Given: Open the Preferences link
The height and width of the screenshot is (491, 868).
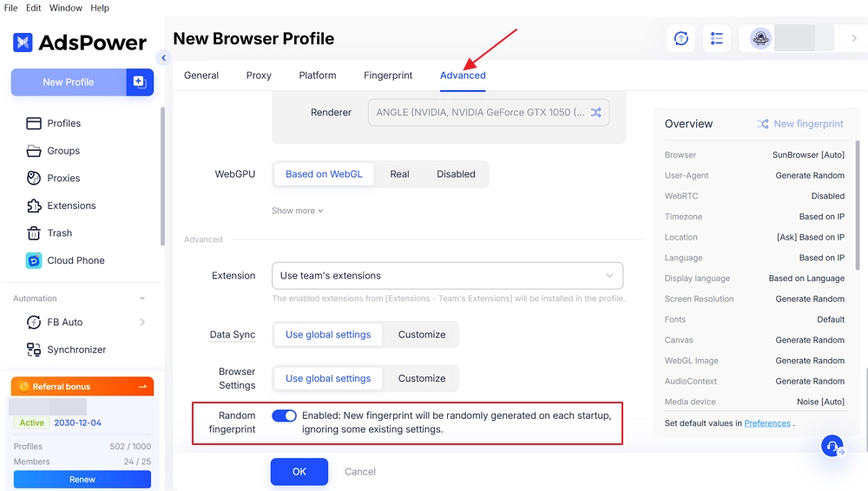Looking at the screenshot, I should [x=767, y=423].
